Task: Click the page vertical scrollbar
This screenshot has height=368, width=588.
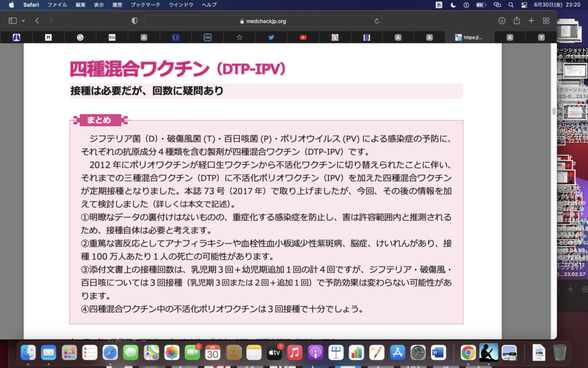Action: tap(554, 112)
